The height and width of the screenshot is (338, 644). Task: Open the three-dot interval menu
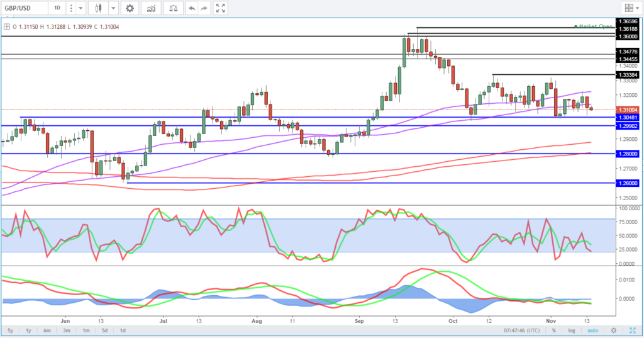[71, 8]
